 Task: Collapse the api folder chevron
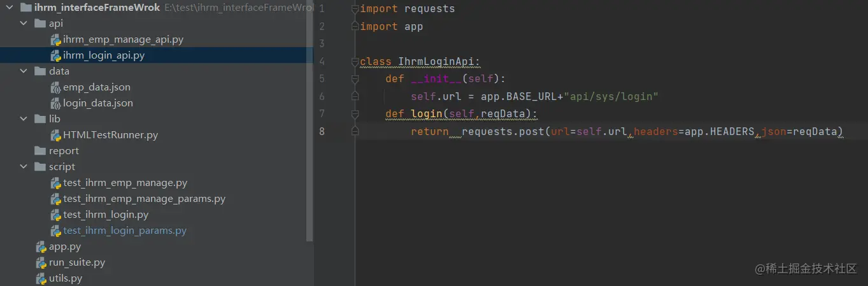tap(24, 24)
